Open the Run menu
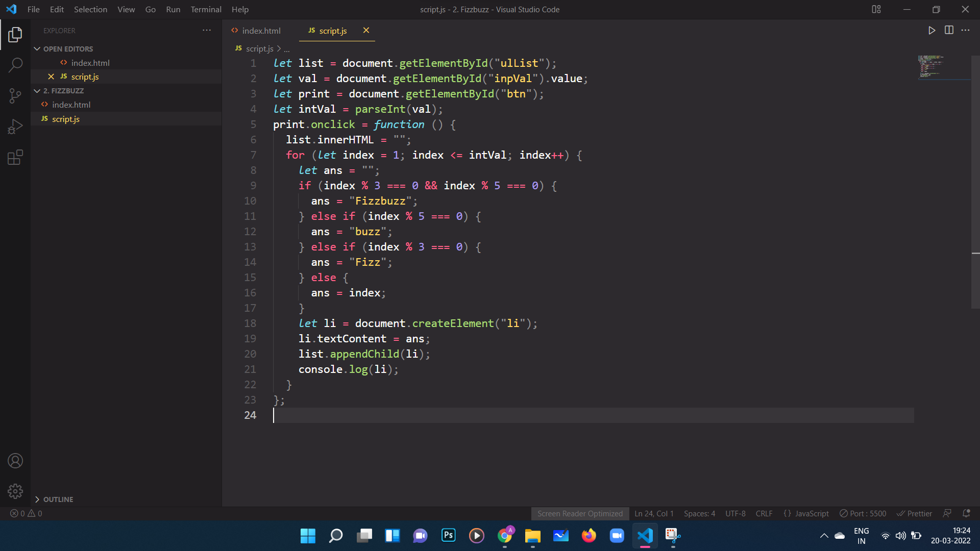Viewport: 980px width, 551px height. [x=173, y=9]
